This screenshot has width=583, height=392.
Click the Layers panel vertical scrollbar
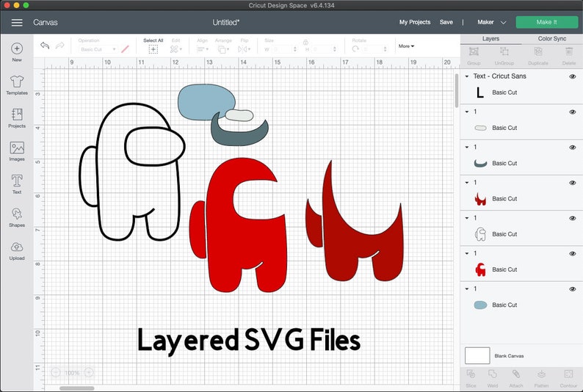pyautogui.click(x=457, y=91)
